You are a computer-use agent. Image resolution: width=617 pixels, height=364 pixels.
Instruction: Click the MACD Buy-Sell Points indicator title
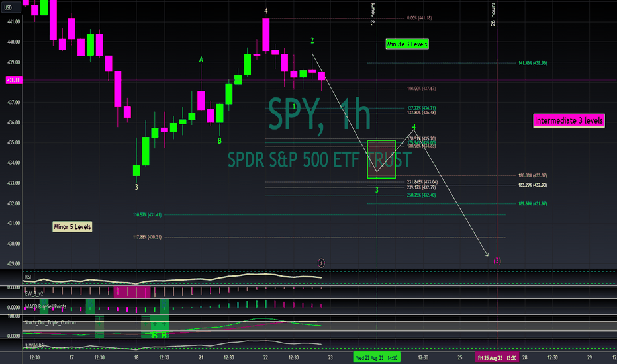(46, 306)
